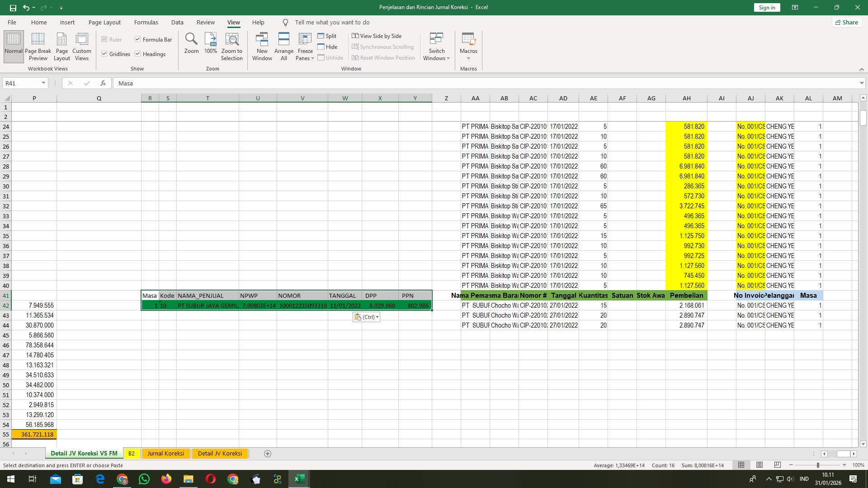868x488 pixels.
Task: Split the worksheet window
Action: (328, 36)
